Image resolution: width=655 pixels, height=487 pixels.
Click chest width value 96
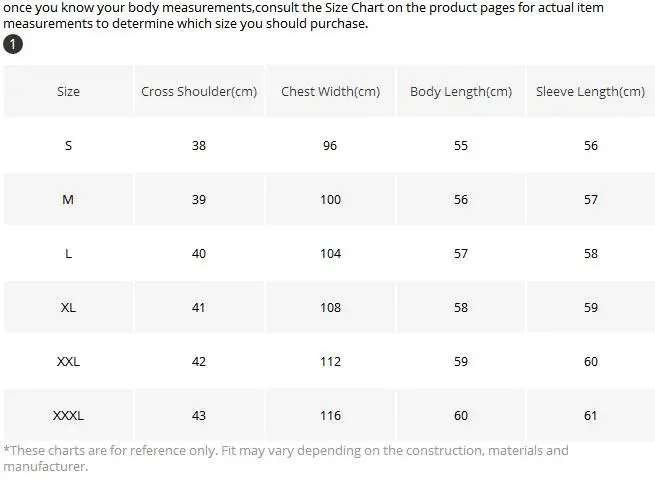330,146
